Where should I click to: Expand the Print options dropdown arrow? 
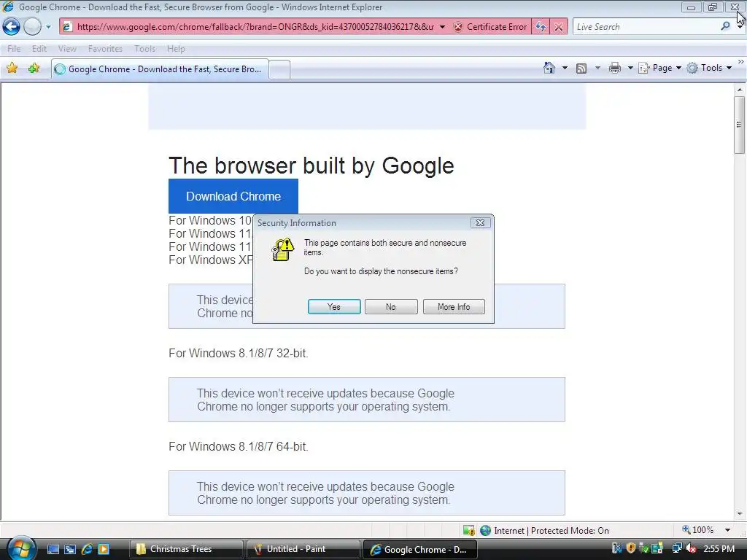click(630, 68)
